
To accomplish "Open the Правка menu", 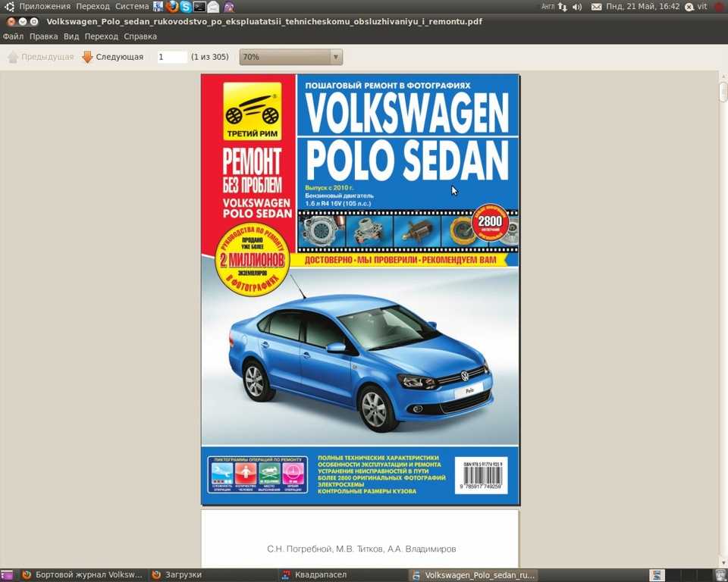I will (44, 36).
